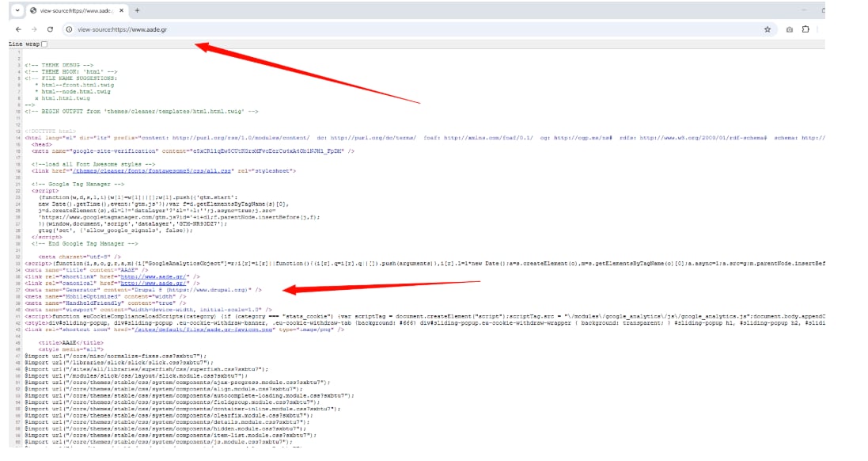Reload the view-source page
This screenshot has width=868, height=461.
coord(50,29)
